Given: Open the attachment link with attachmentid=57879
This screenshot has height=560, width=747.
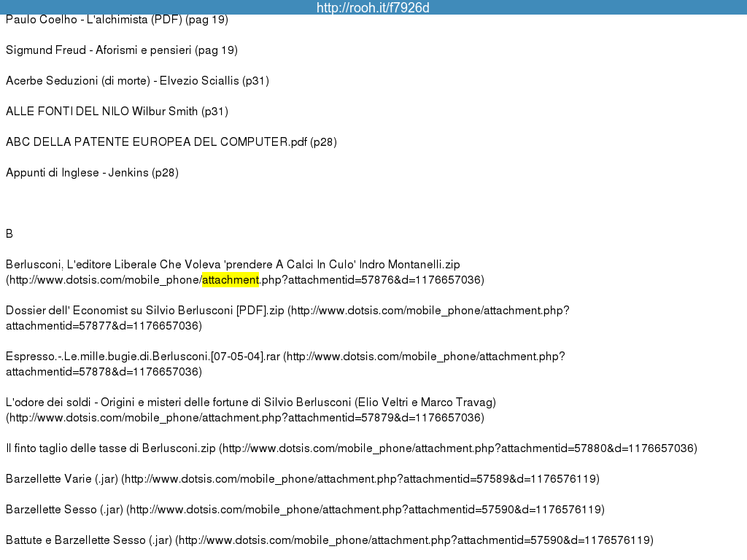Looking at the screenshot, I should pos(245,418).
